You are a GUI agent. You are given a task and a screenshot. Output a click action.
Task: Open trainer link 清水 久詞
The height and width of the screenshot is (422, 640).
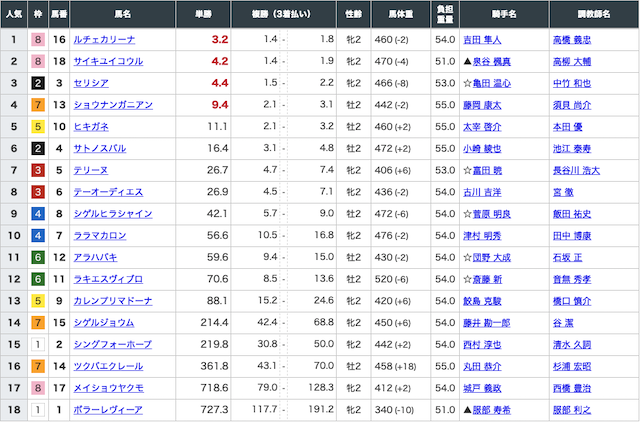pyautogui.click(x=572, y=345)
